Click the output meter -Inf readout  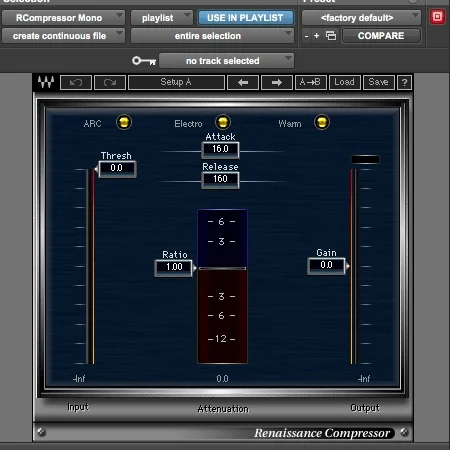364,379
